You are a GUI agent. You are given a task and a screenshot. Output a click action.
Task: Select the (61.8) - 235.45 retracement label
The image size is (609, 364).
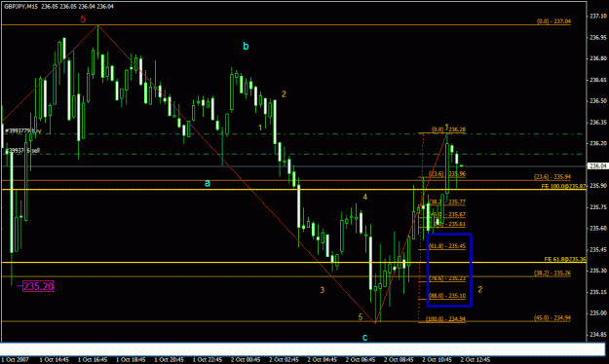tap(446, 246)
